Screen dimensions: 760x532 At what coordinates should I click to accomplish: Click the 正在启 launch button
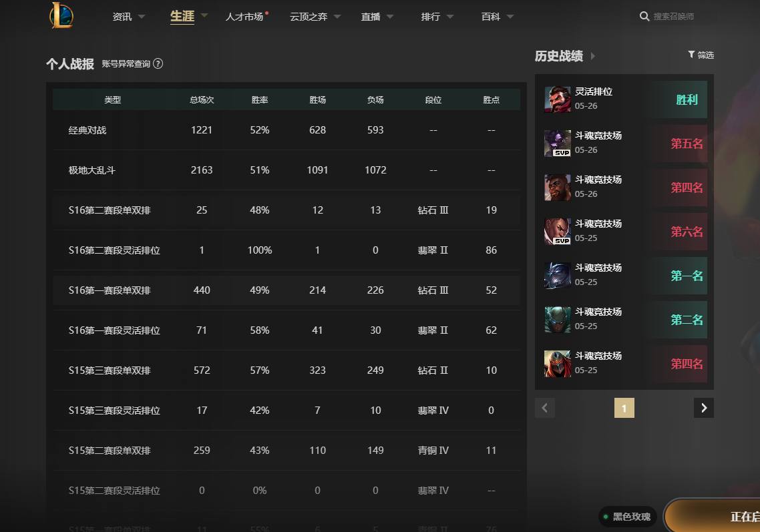pos(713,517)
